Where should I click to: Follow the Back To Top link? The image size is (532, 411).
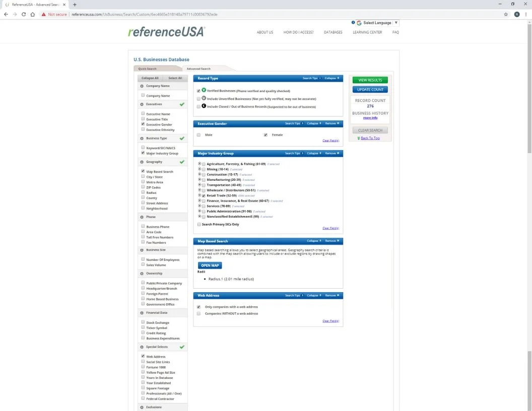370,139
